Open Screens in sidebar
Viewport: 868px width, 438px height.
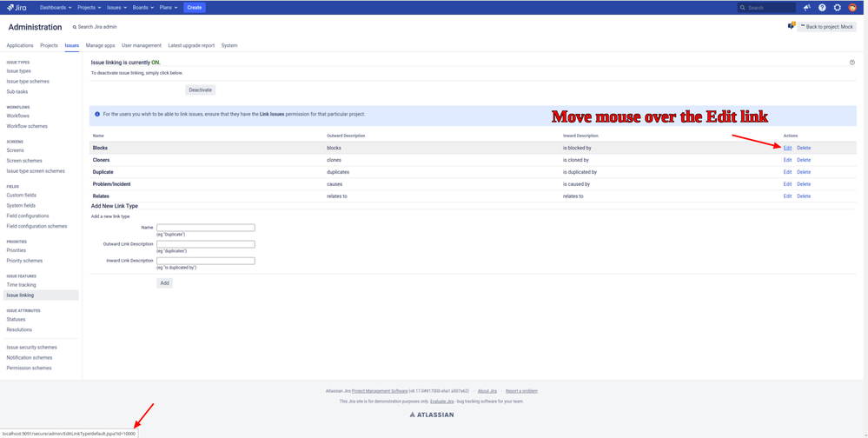16,150
